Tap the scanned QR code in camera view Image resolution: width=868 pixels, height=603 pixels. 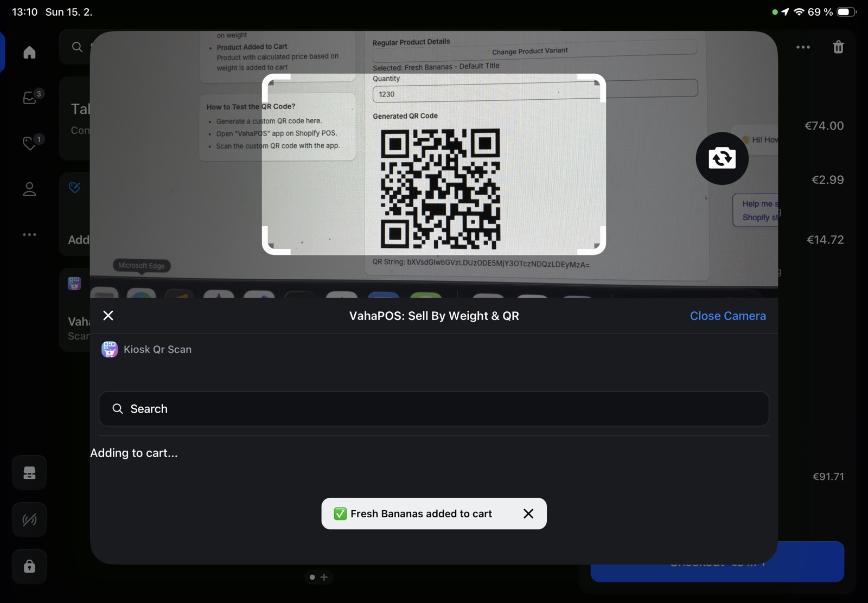tap(440, 189)
